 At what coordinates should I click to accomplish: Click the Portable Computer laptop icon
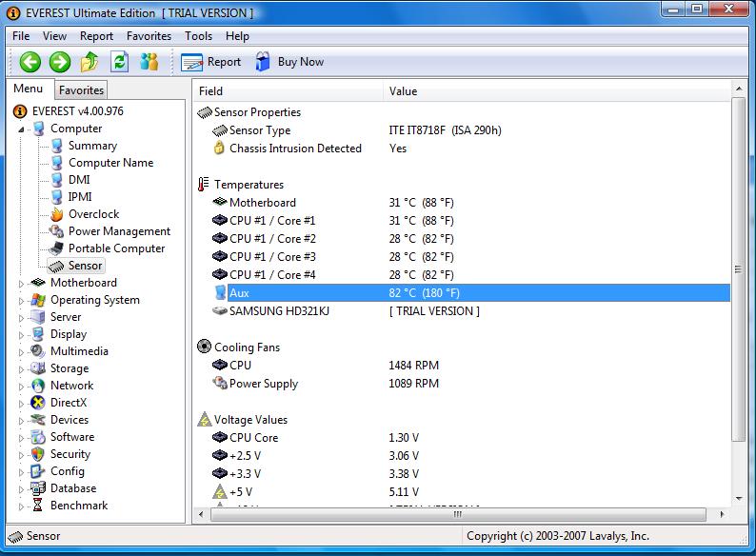pos(57,248)
